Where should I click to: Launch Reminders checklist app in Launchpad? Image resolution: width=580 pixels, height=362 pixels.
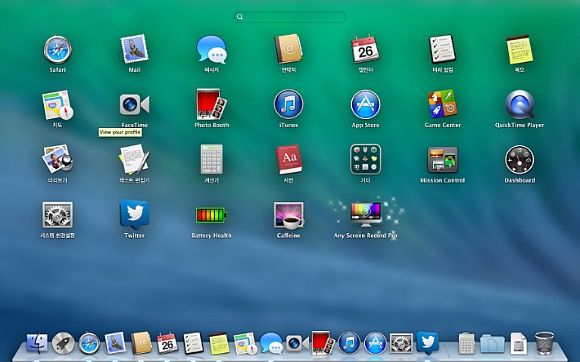tap(442, 49)
